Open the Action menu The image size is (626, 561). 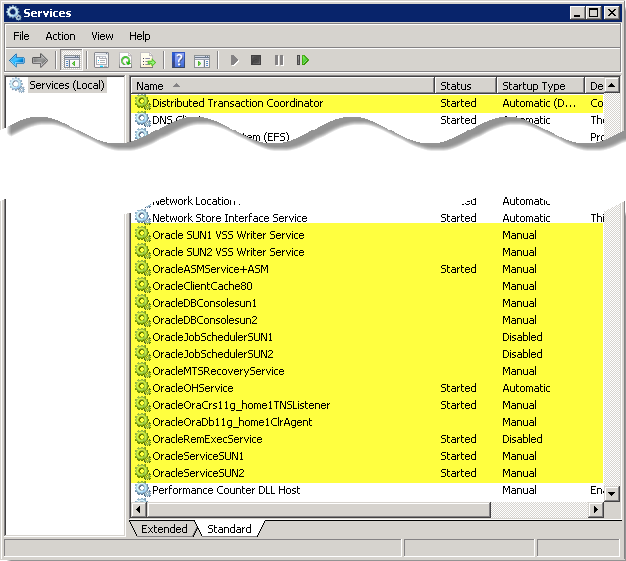pos(60,36)
